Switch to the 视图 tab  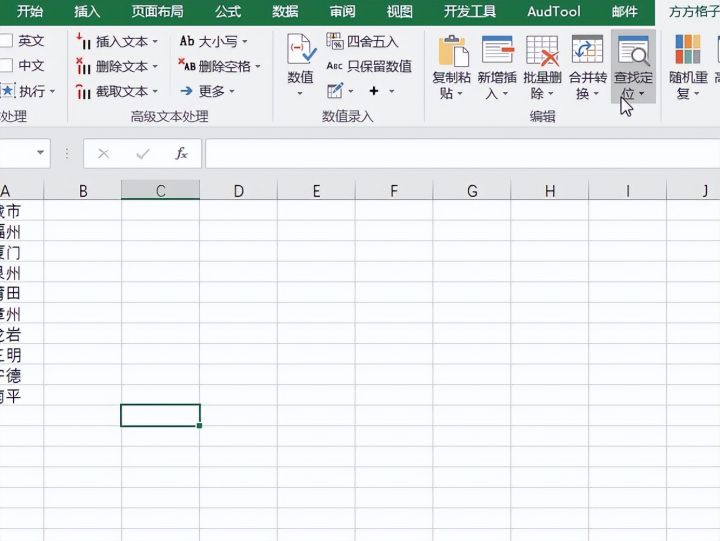click(x=399, y=11)
